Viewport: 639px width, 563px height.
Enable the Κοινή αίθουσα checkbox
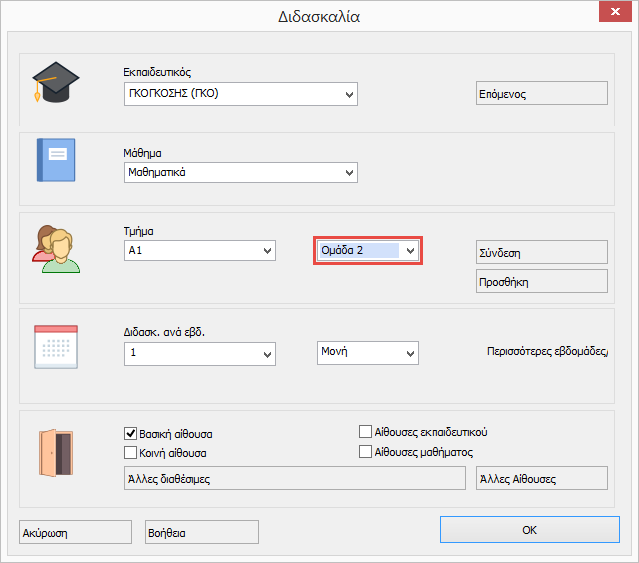[130, 452]
